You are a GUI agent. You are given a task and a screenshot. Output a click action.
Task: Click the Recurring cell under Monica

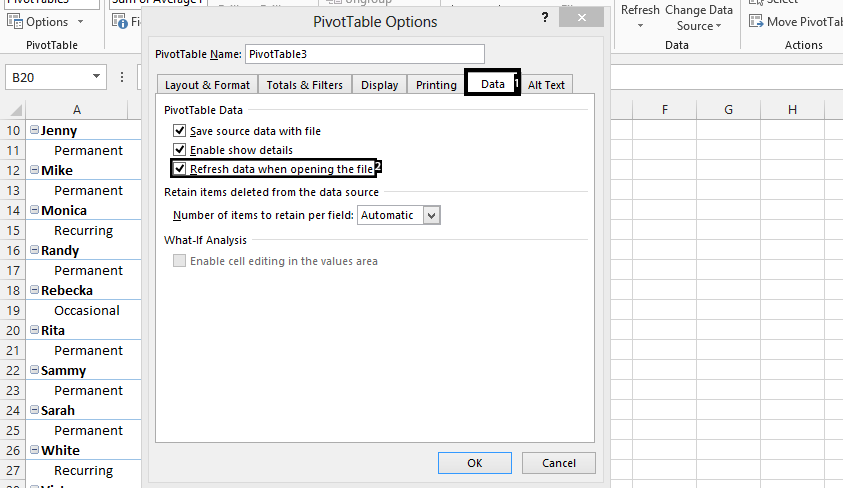83,231
